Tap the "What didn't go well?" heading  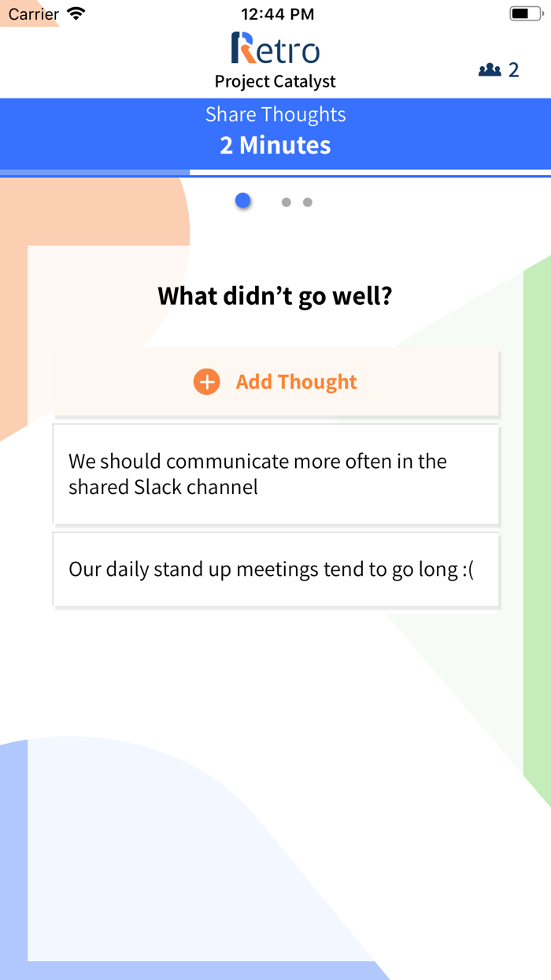[x=275, y=296]
